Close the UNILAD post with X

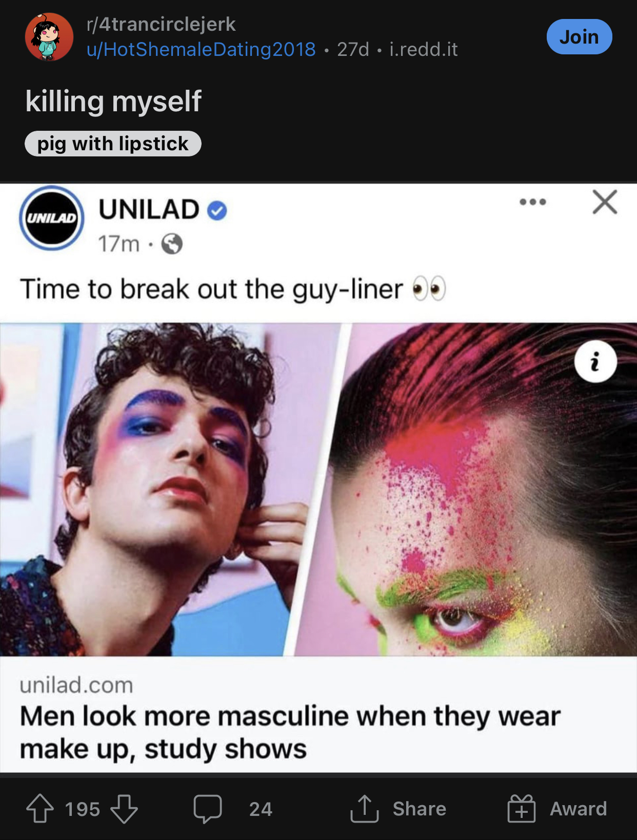tap(605, 202)
